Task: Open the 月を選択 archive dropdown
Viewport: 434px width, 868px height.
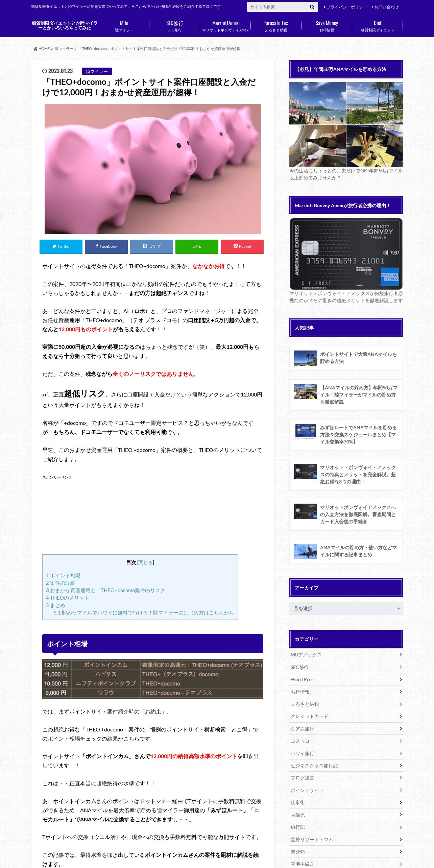Action: (x=346, y=608)
